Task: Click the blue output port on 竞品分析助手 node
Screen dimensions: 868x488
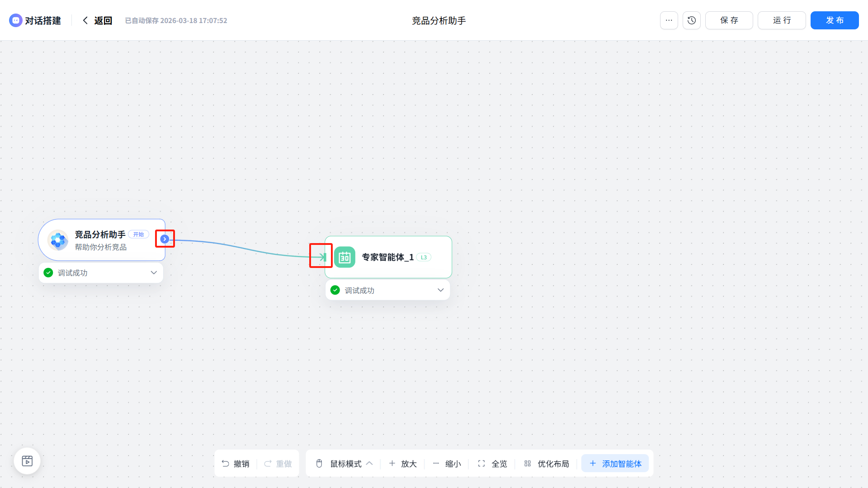Action: point(165,239)
